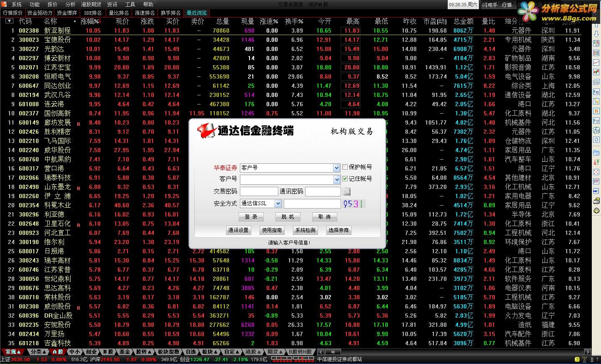
Task: Click the yellow status icon in bottom bar
Action: (x=577, y=359)
